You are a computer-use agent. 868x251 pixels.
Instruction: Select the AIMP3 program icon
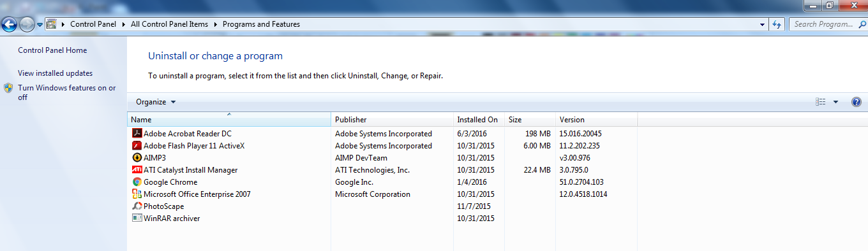point(136,158)
